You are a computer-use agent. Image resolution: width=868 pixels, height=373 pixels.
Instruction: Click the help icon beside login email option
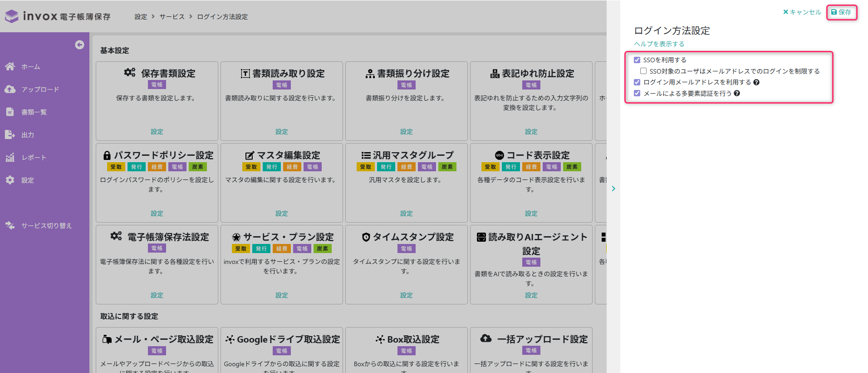point(756,82)
